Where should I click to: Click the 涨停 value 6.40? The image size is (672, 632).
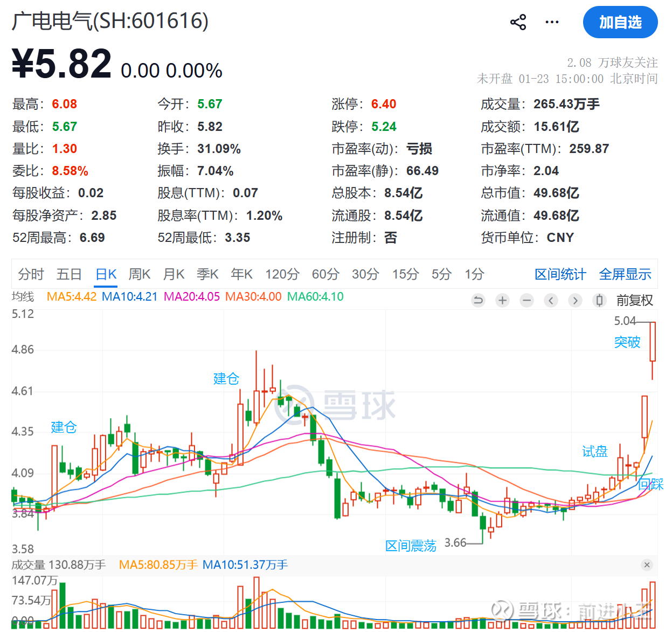tap(384, 104)
